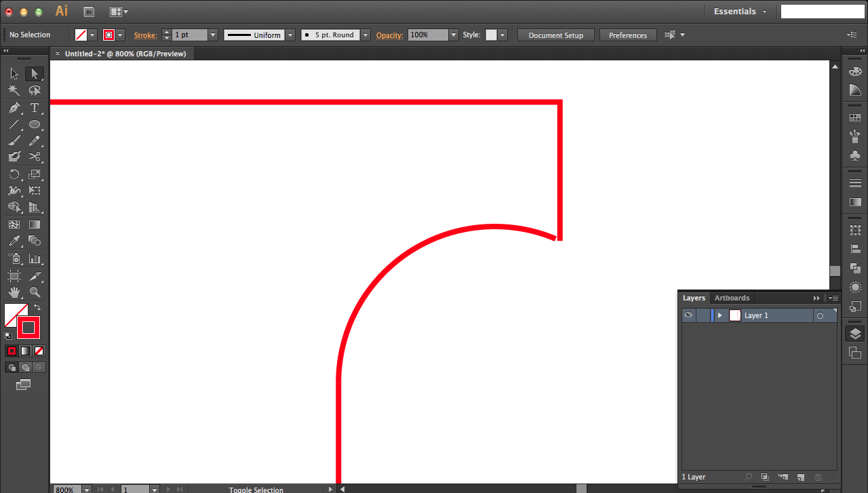Toggle lock column for Layer 1
The width and height of the screenshot is (868, 493).
pos(703,315)
